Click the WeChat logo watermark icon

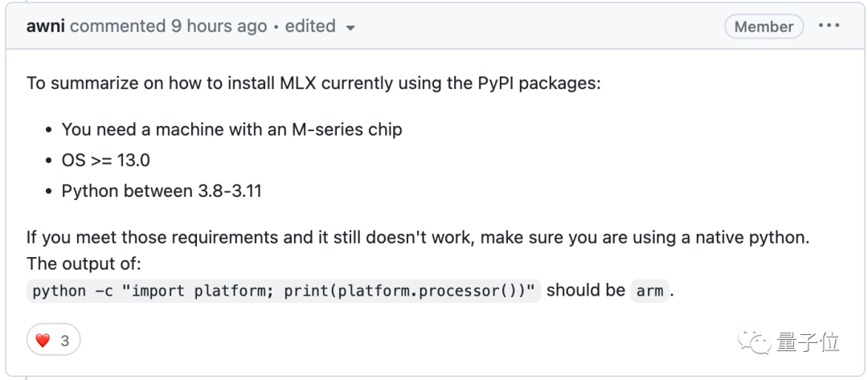[754, 343]
